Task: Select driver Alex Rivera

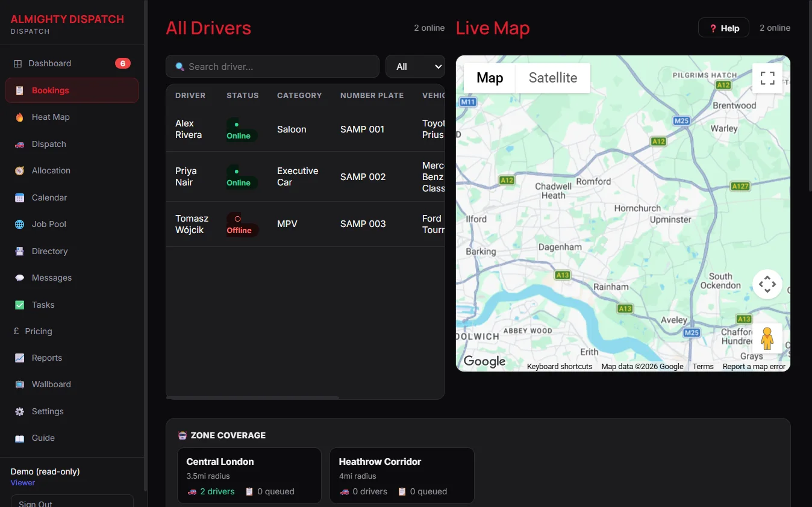Action: point(189,129)
